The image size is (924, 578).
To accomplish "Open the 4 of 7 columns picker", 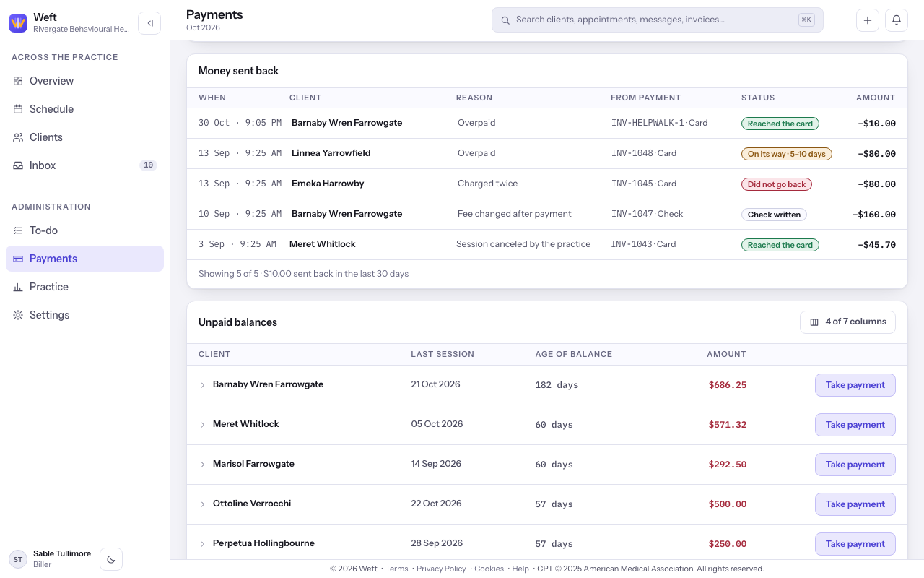I will [x=847, y=322].
